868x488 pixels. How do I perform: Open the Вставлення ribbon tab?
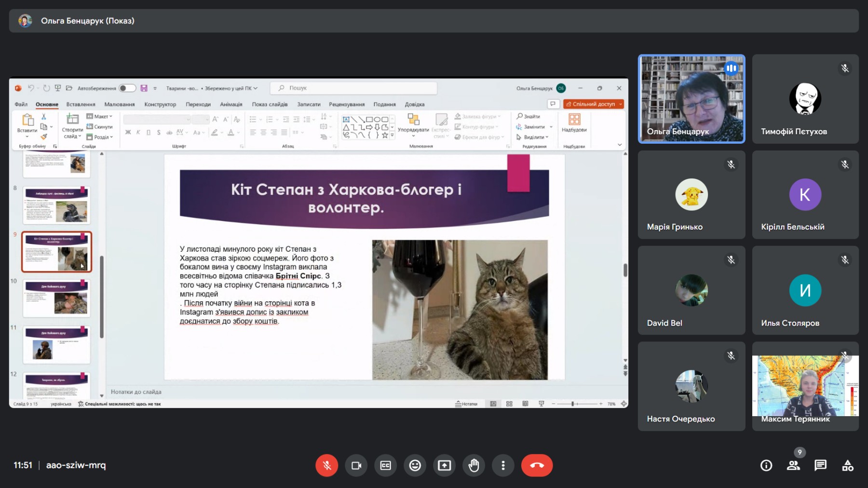tap(81, 104)
